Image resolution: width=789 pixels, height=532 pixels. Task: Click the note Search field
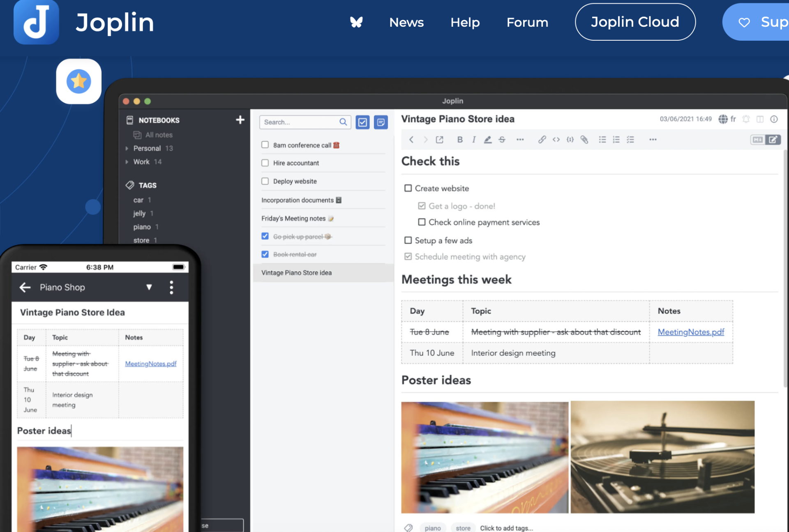[300, 122]
